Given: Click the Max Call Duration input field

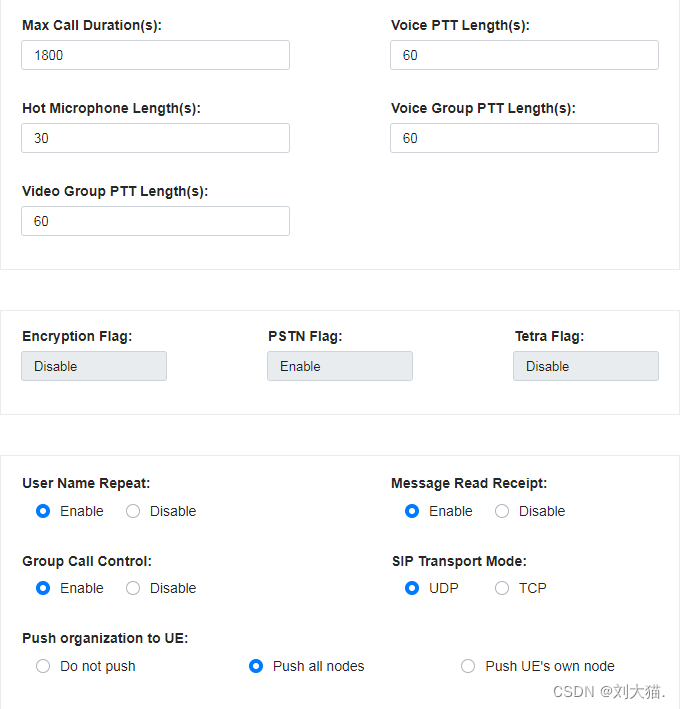Looking at the screenshot, I should (x=155, y=55).
